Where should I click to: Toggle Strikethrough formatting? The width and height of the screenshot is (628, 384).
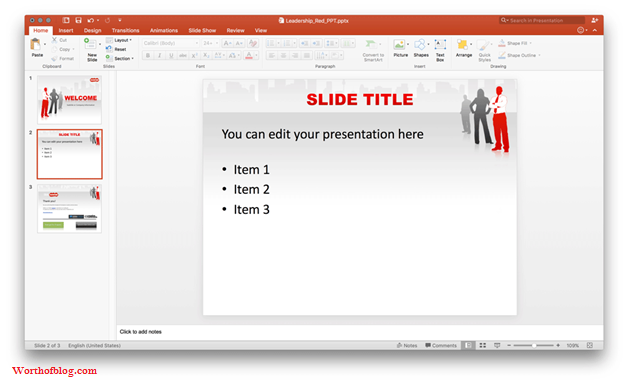[183, 55]
